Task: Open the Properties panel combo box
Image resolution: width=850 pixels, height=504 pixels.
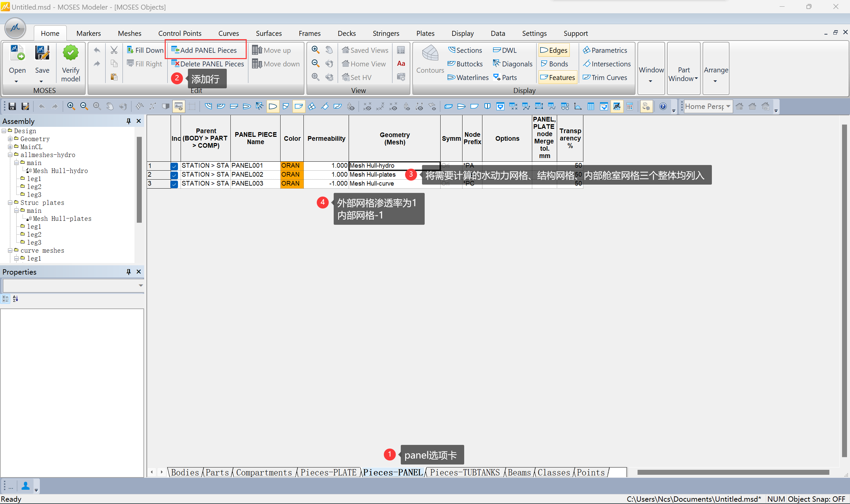Action: click(x=140, y=286)
